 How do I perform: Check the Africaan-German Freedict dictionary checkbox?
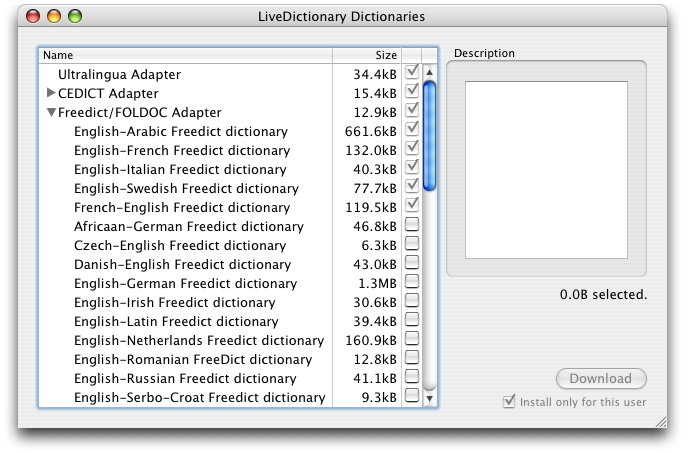412,225
